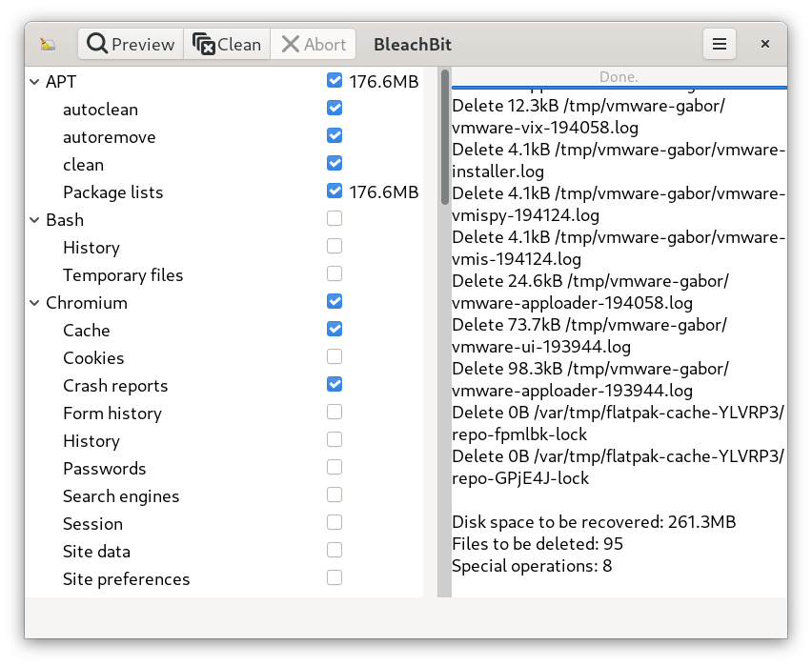This screenshot has width=812, height=666.
Task: Select the Search engines row label
Action: point(121,496)
